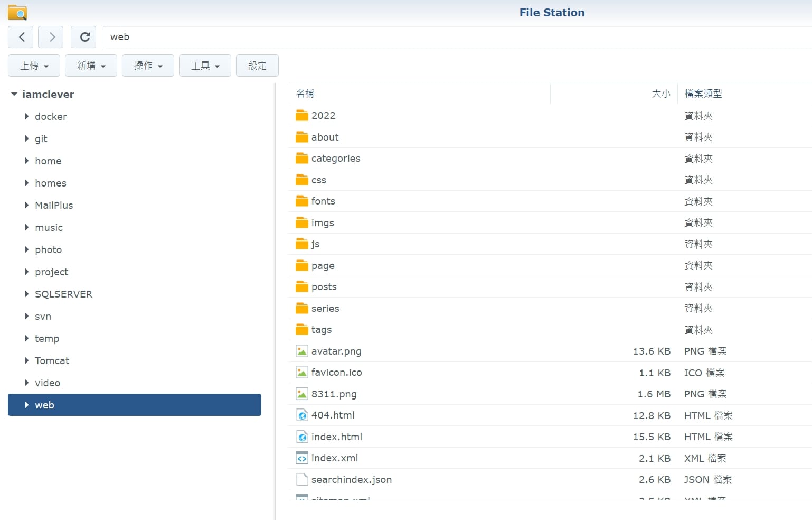This screenshot has height=520, width=812.
Task: Select the avatar.png file name
Action: click(x=336, y=351)
